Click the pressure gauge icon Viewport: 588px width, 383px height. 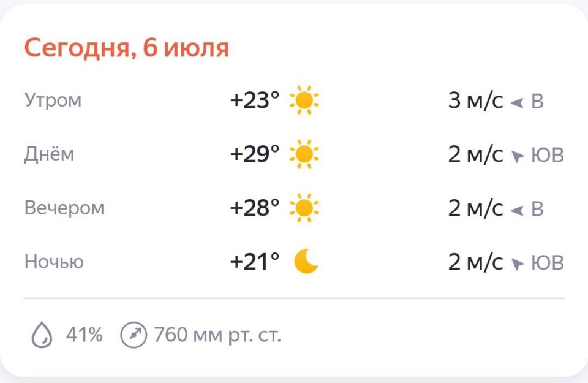click(134, 336)
